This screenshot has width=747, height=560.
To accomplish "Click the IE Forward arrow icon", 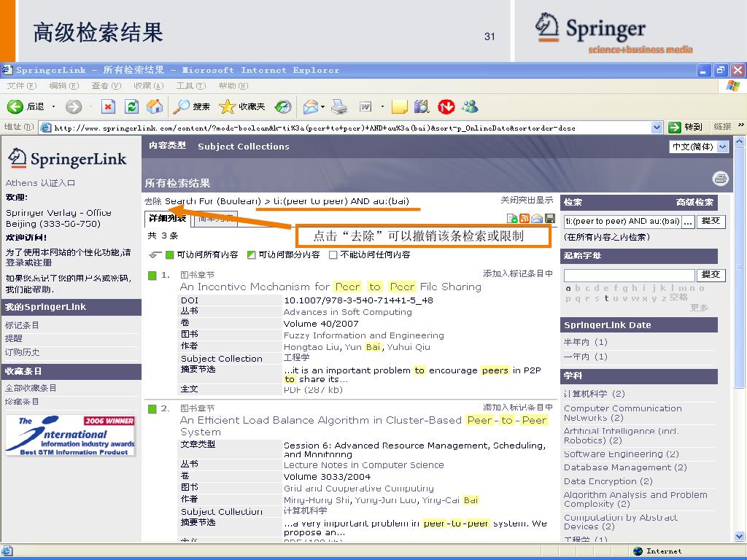I will pyautogui.click(x=74, y=106).
